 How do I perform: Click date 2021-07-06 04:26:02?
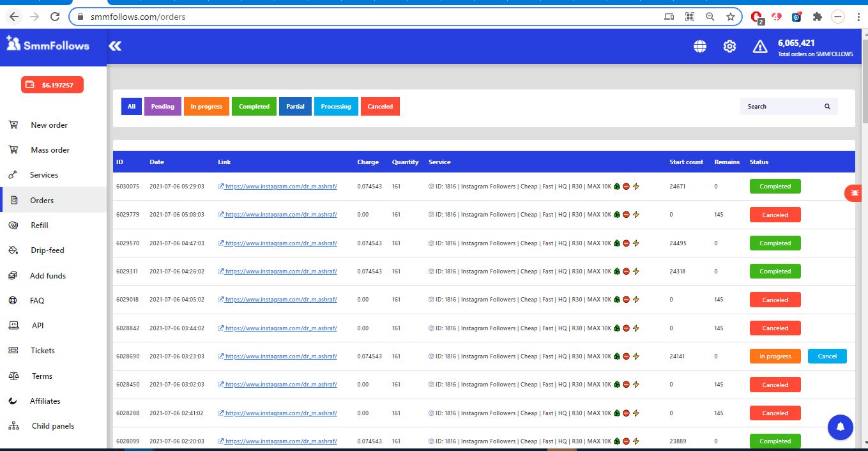[177, 271]
